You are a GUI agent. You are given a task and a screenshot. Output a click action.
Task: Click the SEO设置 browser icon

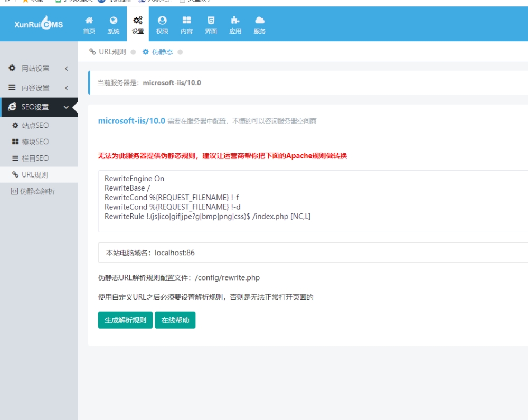[12, 107]
